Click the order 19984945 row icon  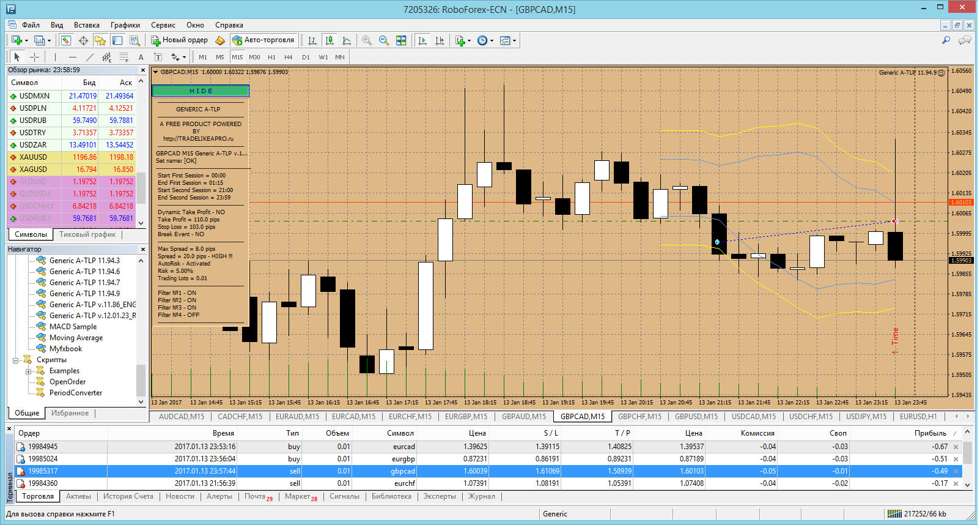click(21, 447)
